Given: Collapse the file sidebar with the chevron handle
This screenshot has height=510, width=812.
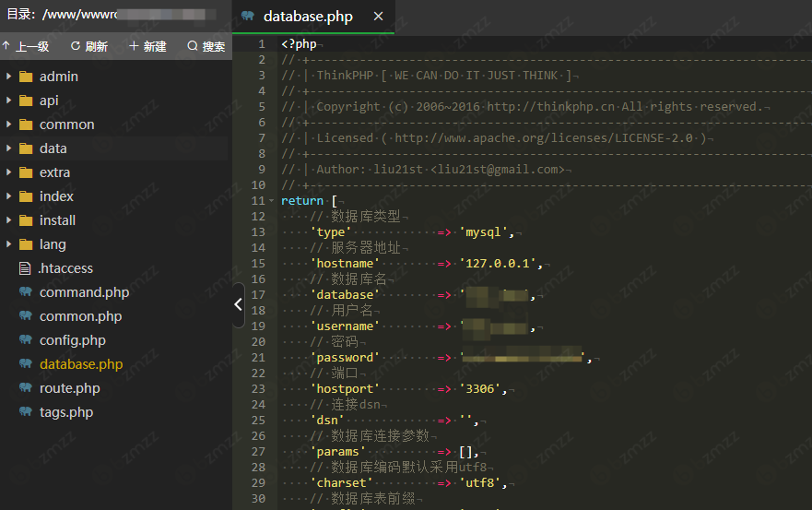Looking at the screenshot, I should 238,304.
